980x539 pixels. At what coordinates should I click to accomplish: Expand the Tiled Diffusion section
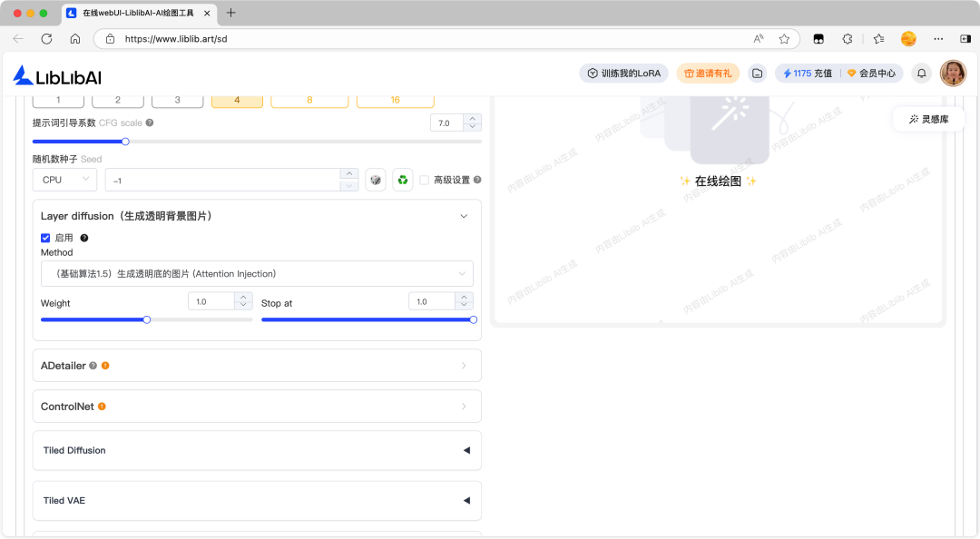(466, 450)
